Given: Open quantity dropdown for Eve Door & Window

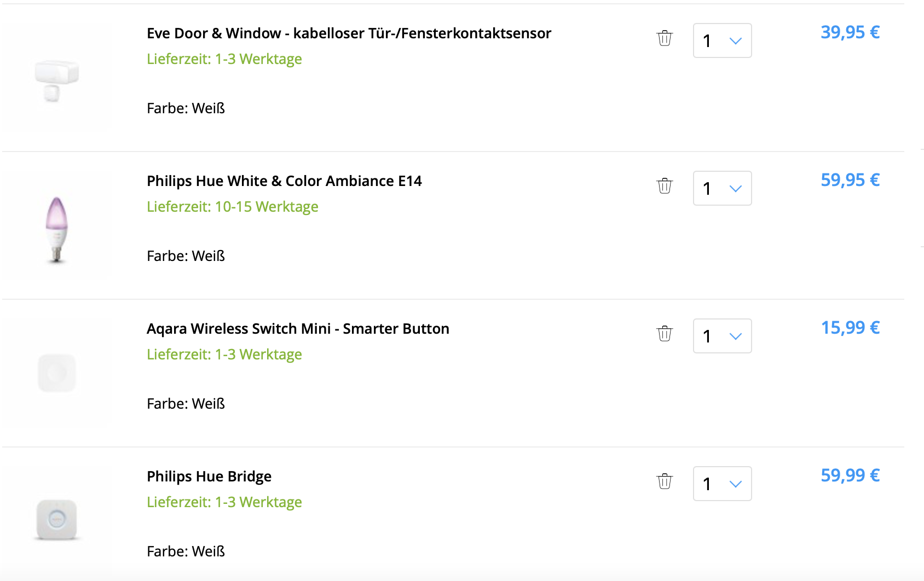Looking at the screenshot, I should coord(722,40).
